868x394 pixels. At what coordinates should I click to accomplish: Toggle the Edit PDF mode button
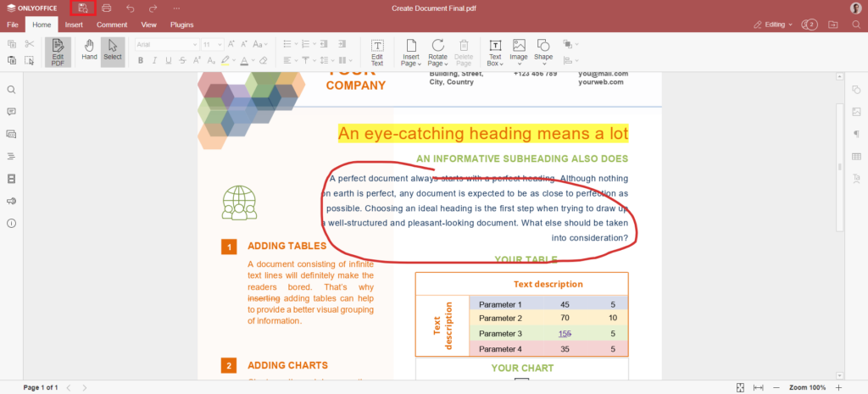coord(58,53)
